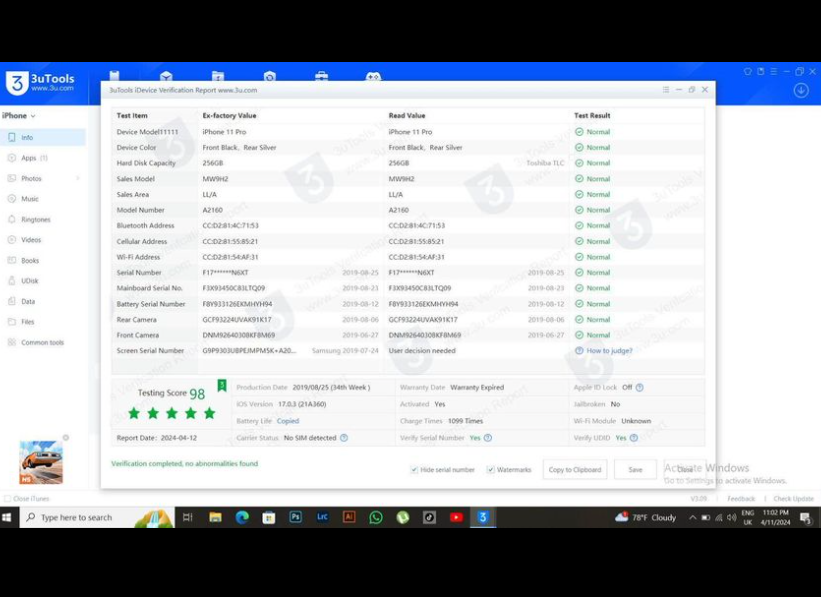Image resolution: width=823 pixels, height=597 pixels.
Task: Open the Feedback link
Action: [741, 498]
